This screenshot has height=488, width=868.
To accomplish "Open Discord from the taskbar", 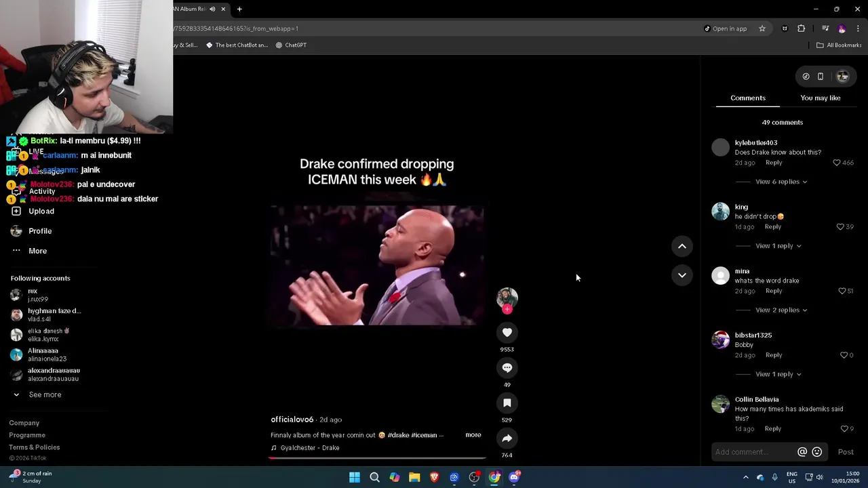I will (514, 477).
